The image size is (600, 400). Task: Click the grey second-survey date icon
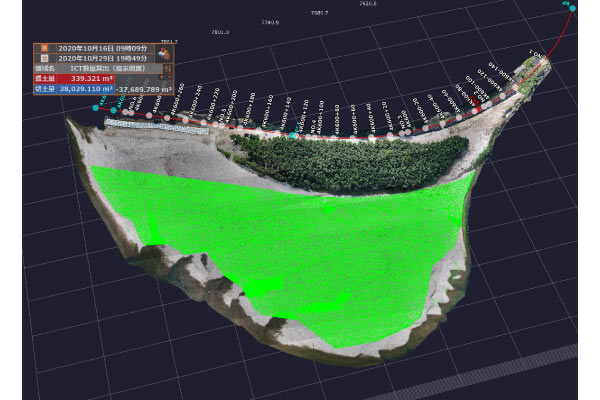coord(43,57)
